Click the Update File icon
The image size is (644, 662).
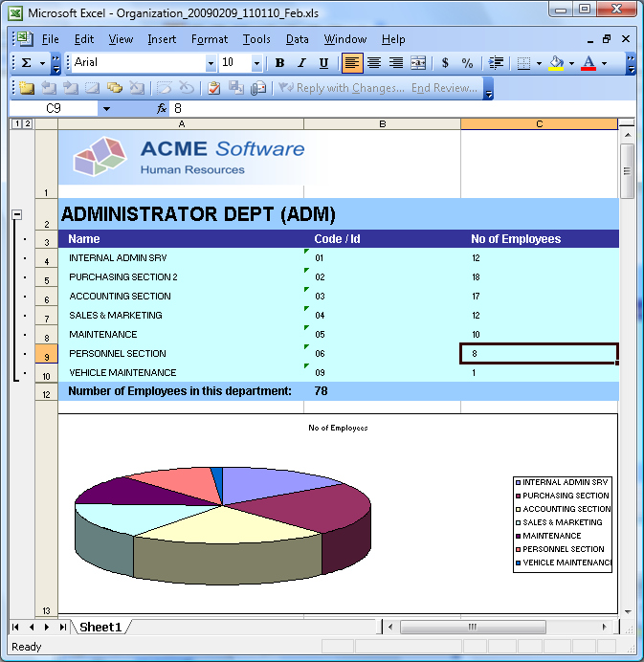tap(236, 88)
